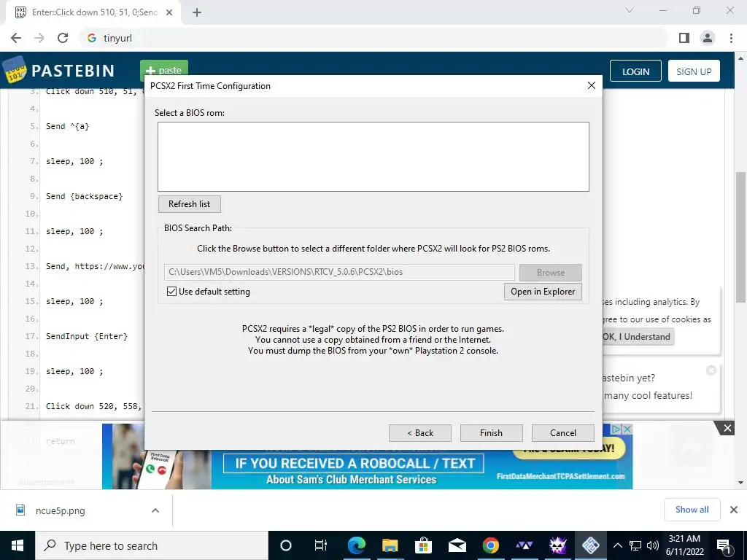Viewport: 747px width, 560px height.
Task: Click code line Send {backspace}
Action: 85,196
